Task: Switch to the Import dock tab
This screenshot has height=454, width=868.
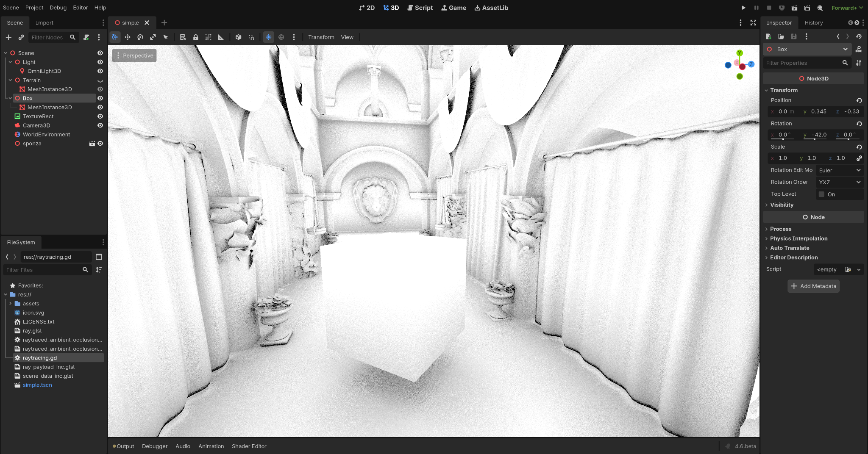Action: (x=45, y=23)
